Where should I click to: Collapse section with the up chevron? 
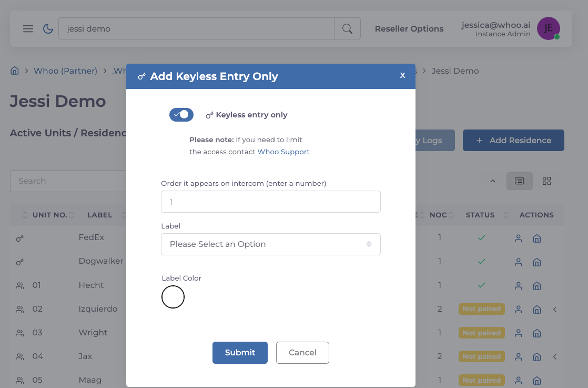(493, 181)
